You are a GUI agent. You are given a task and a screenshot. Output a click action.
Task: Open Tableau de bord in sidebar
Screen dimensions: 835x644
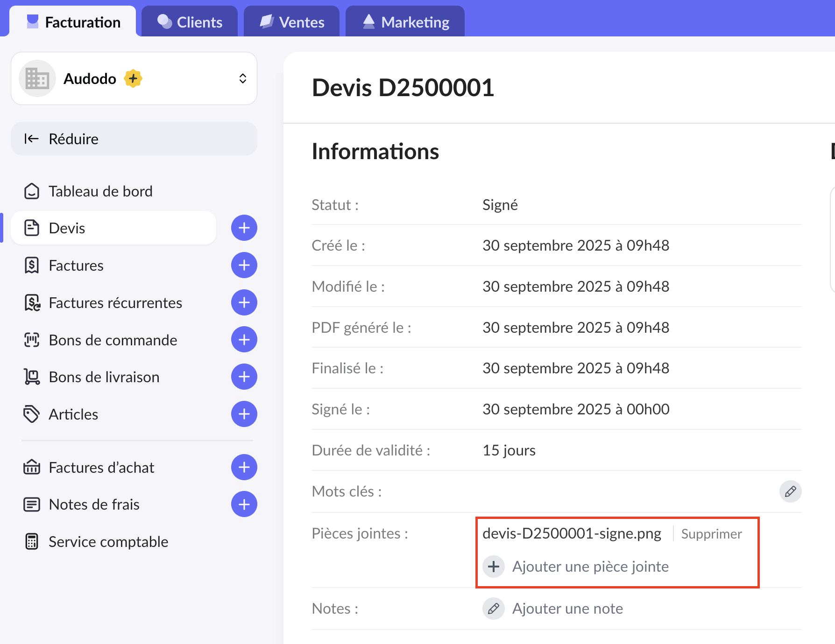pos(100,191)
